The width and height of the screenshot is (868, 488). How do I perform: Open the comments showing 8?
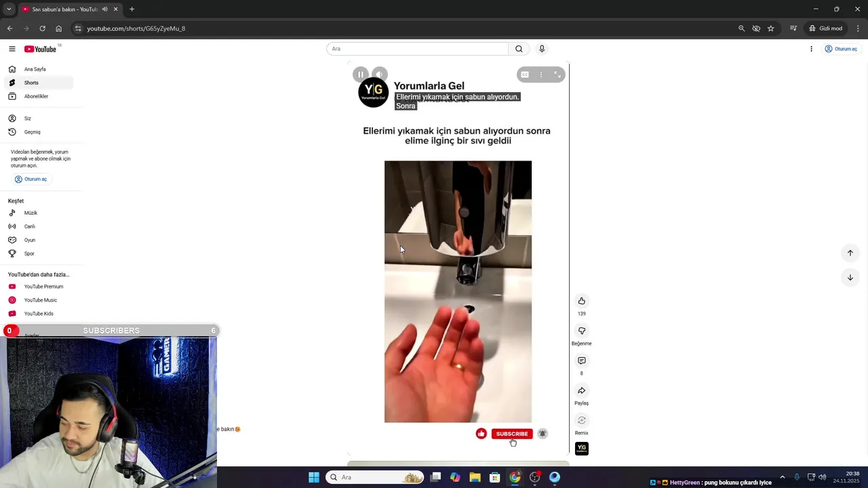(x=582, y=361)
